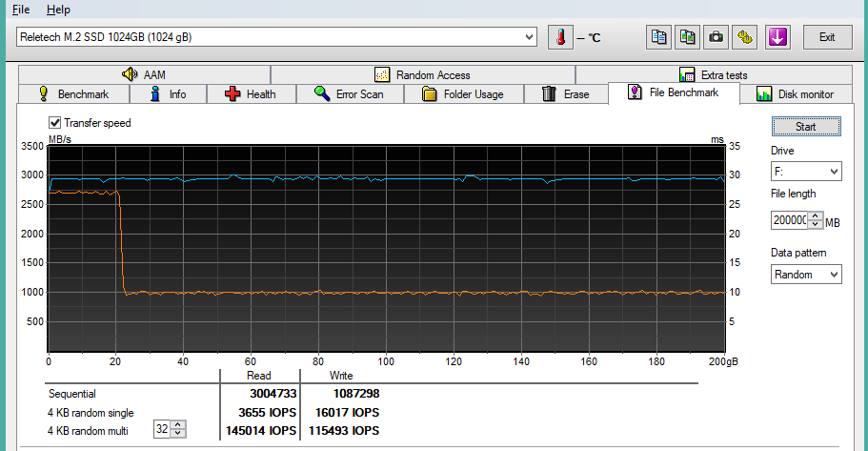Open the Error Scan tab
Viewport: 868px width, 451px height.
[x=350, y=94]
